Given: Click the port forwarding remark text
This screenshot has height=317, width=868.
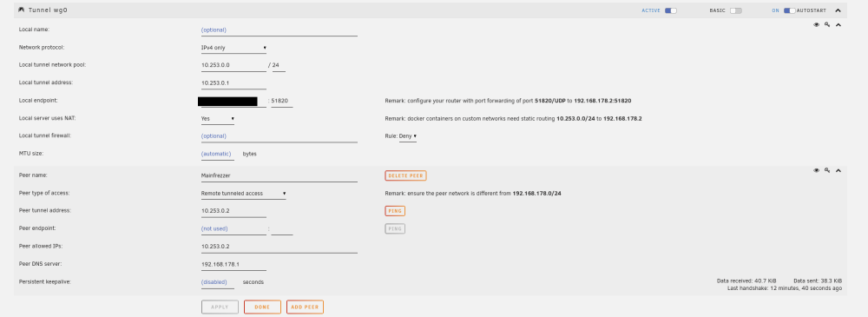Looking at the screenshot, I should [508, 101].
